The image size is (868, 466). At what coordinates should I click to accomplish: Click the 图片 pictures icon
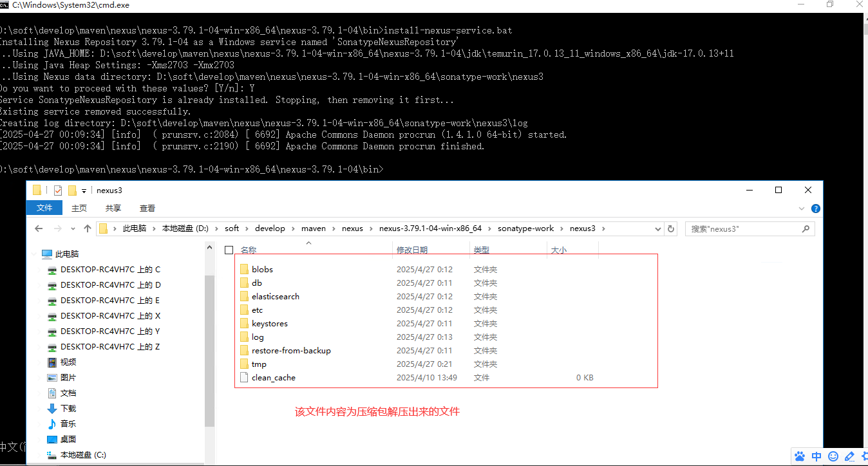52,378
